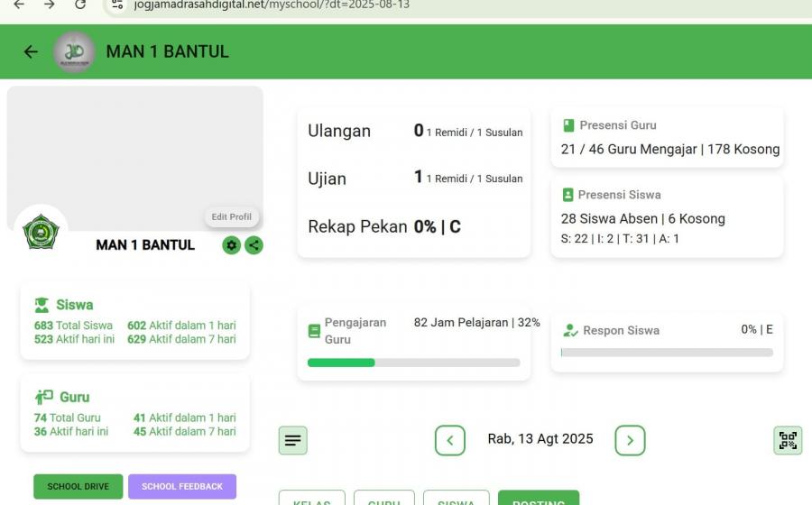Select 41 Aktif dalam 1 hari
Screen dimensions: 812x505
[x=184, y=418]
